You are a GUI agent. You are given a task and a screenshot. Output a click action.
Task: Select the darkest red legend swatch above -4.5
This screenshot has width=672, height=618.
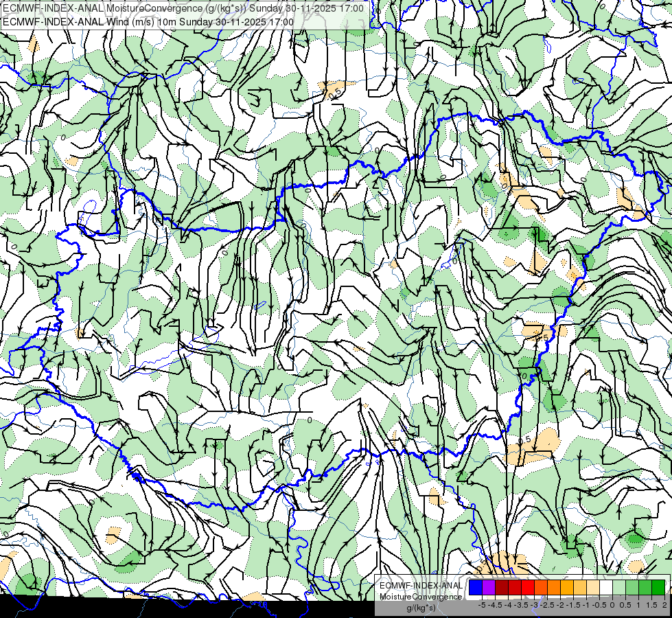tap(502, 588)
